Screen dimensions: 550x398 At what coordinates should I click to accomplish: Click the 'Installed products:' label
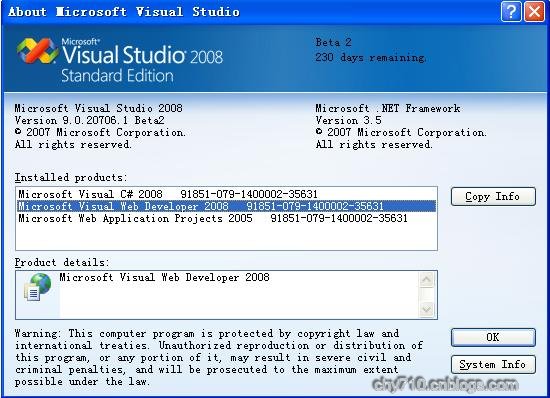click(71, 177)
